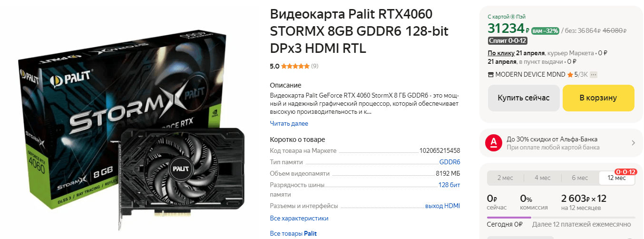Select the 4 мес installment option
The height and width of the screenshot is (239, 644).
(x=542, y=178)
